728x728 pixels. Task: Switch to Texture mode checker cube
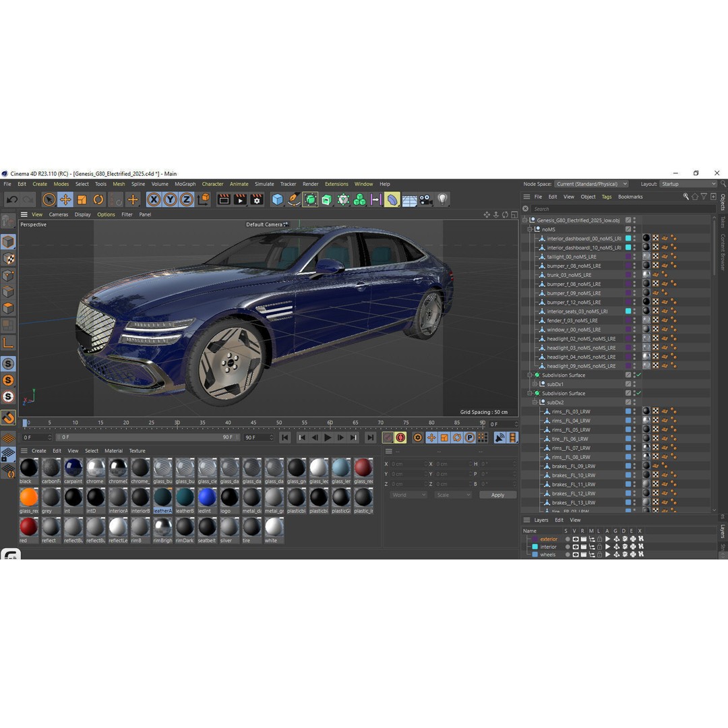pyautogui.click(x=8, y=259)
